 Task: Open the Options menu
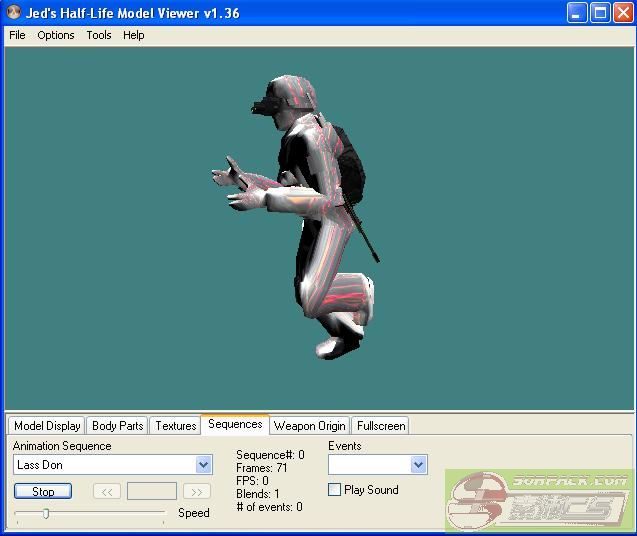pos(56,35)
